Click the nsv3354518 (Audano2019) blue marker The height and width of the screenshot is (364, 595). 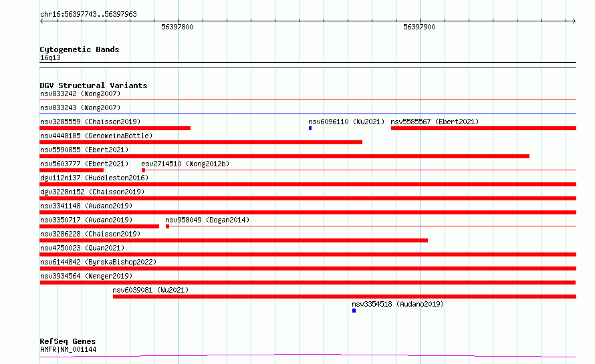(x=354, y=311)
